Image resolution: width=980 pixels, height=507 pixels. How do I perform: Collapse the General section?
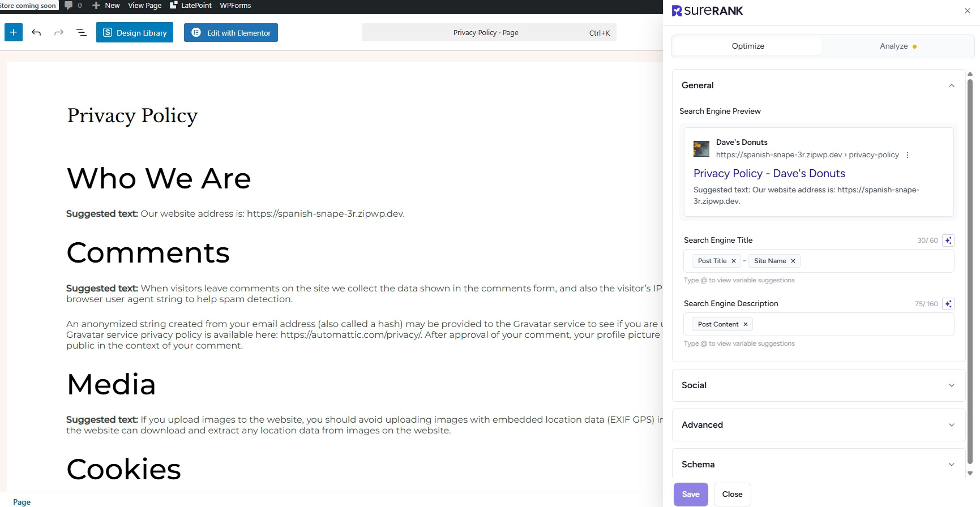952,85
